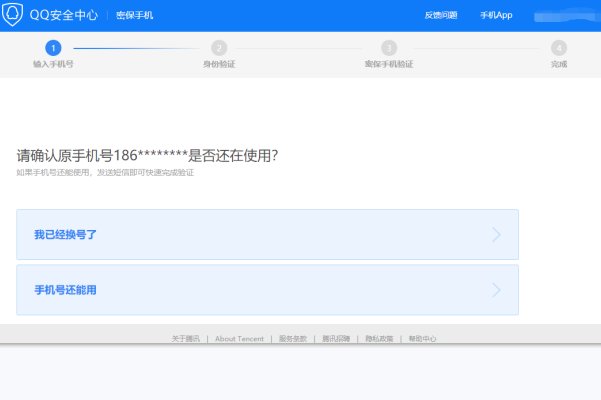Open 腾讯招聘 footer link
601x400 pixels.
coord(336,339)
